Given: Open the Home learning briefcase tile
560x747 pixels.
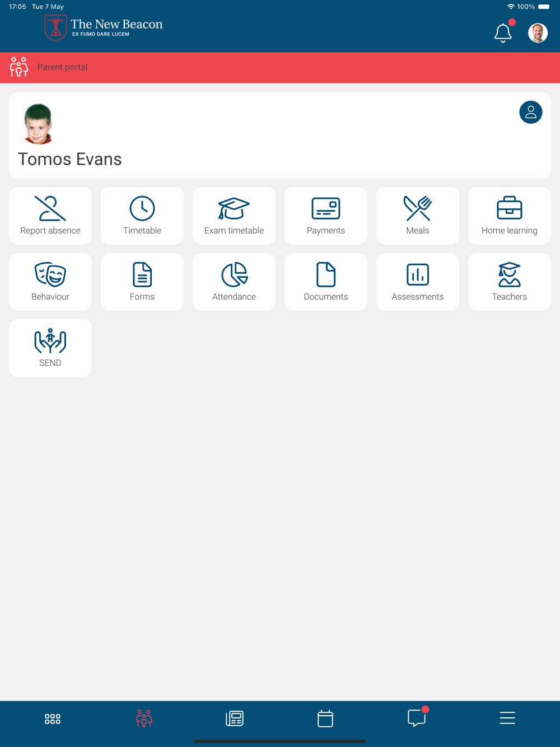Looking at the screenshot, I should pyautogui.click(x=510, y=216).
